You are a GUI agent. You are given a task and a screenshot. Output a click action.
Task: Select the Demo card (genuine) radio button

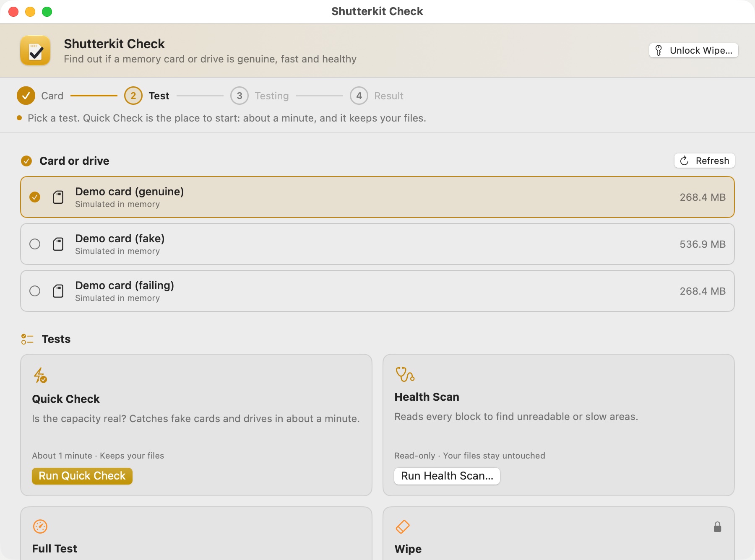point(35,197)
